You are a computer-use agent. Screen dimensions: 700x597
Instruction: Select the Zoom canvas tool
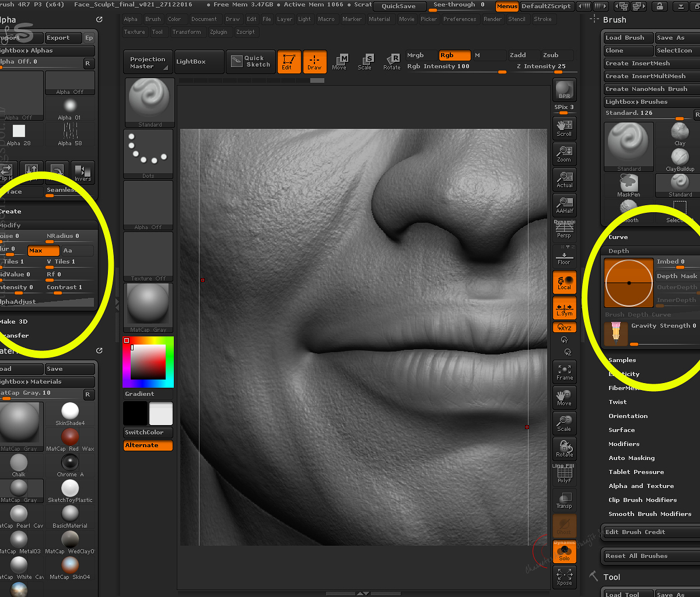coord(564,153)
